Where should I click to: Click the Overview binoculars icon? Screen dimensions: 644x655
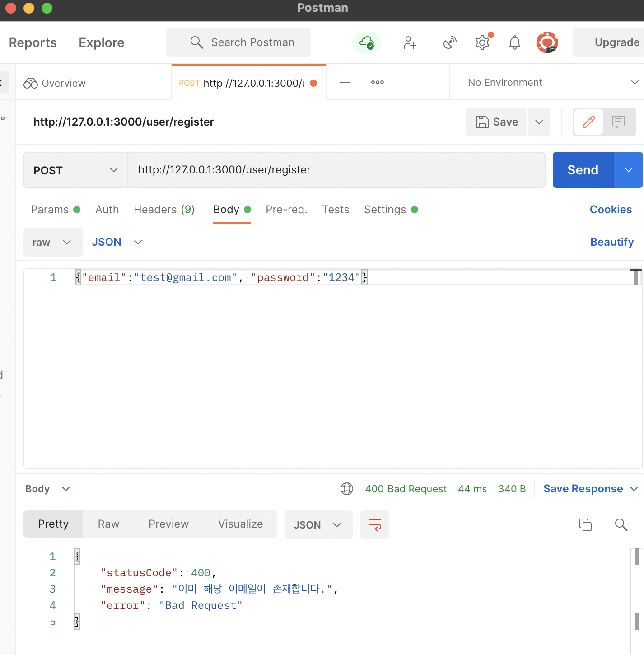click(31, 83)
